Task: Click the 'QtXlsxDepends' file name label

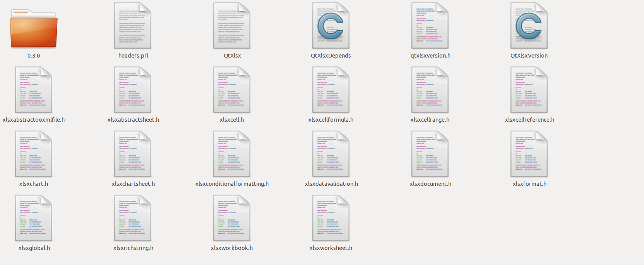Action: [331, 56]
